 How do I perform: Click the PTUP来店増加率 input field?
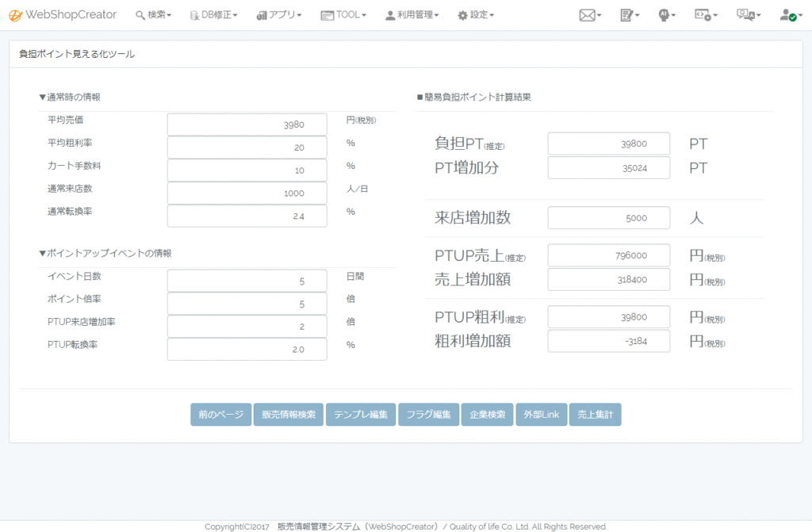tap(247, 327)
